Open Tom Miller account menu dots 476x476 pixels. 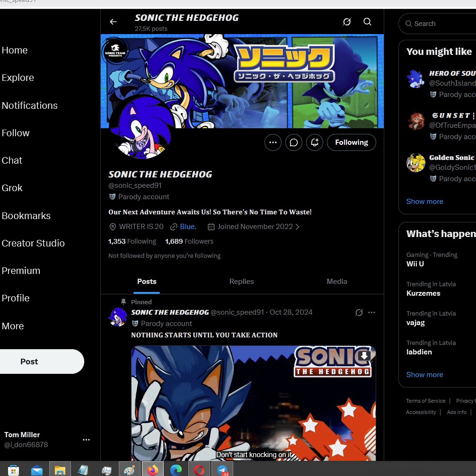coord(86,440)
